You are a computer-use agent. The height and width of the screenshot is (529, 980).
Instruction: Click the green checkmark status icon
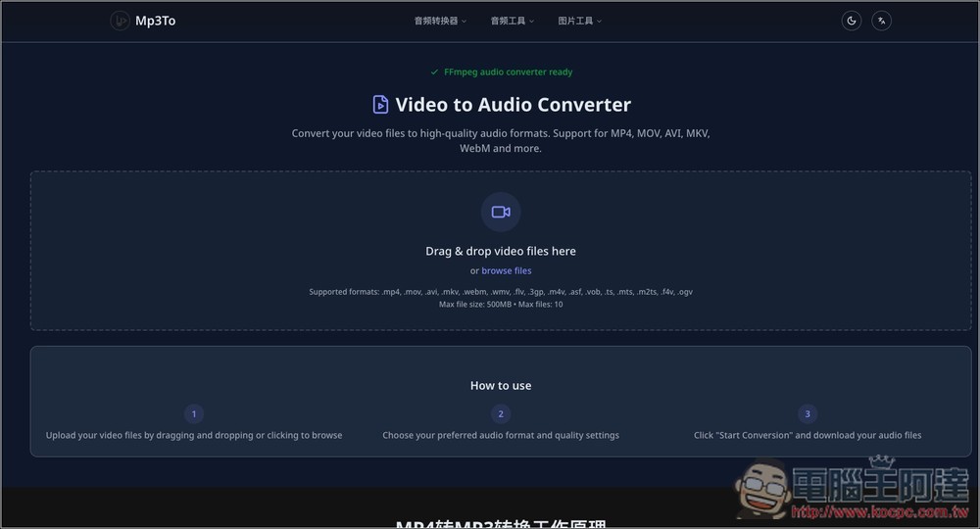click(x=434, y=72)
